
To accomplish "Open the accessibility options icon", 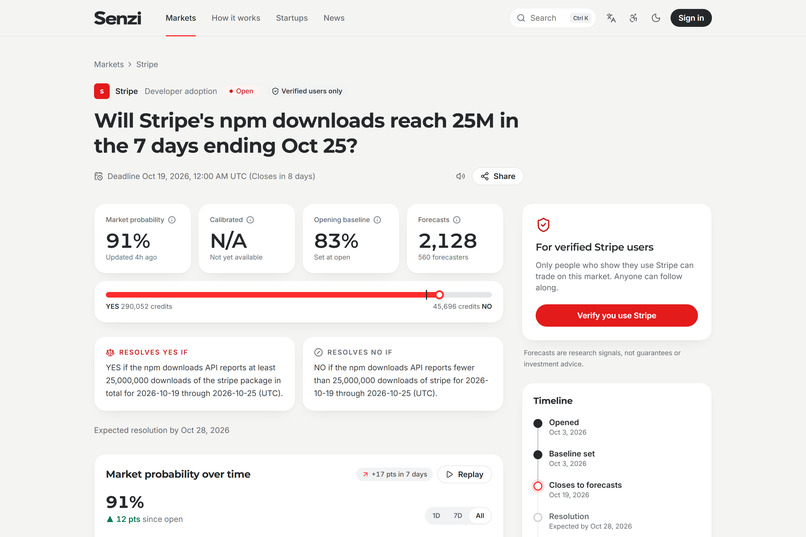I will pyautogui.click(x=633, y=18).
